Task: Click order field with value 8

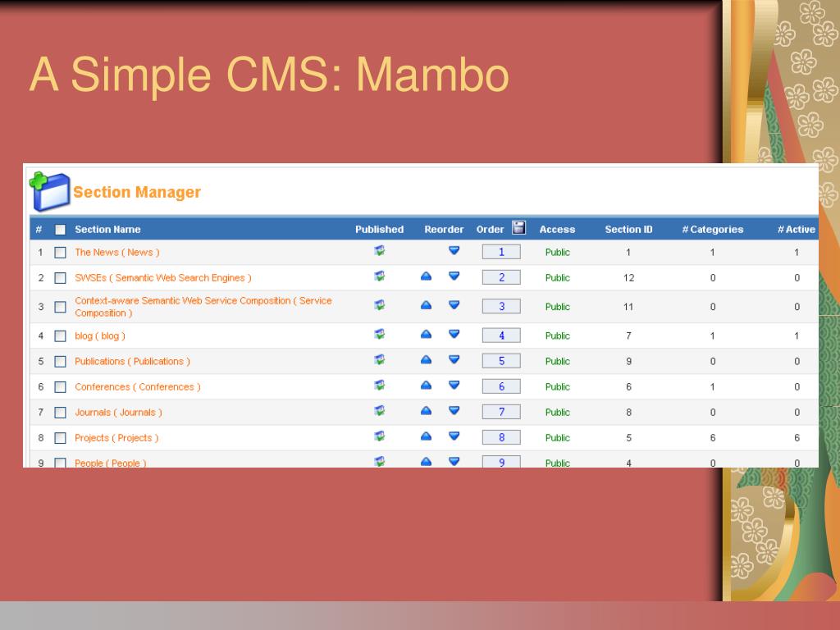Action: pyautogui.click(x=501, y=438)
